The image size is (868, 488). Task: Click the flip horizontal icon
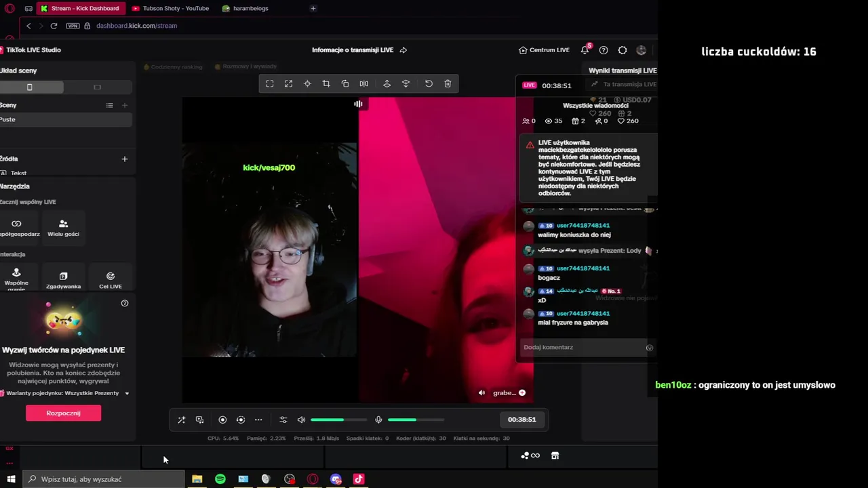click(364, 83)
